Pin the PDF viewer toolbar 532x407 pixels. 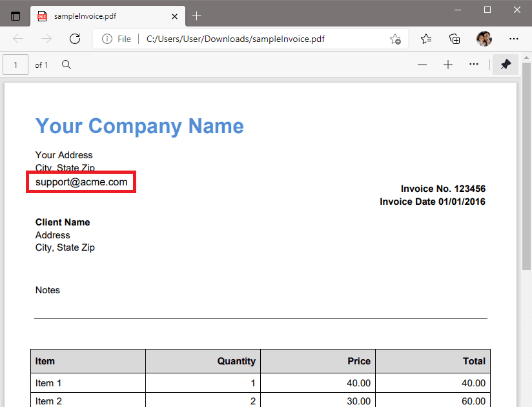(x=505, y=65)
